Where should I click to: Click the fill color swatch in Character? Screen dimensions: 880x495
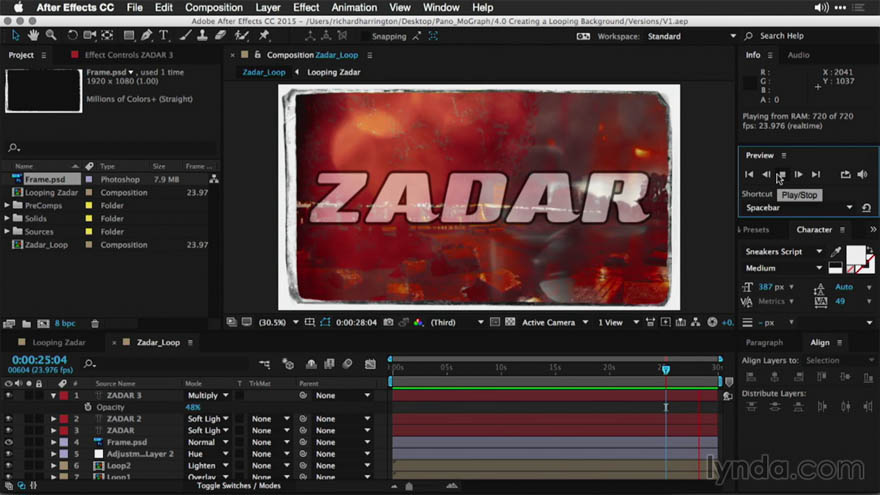click(856, 255)
